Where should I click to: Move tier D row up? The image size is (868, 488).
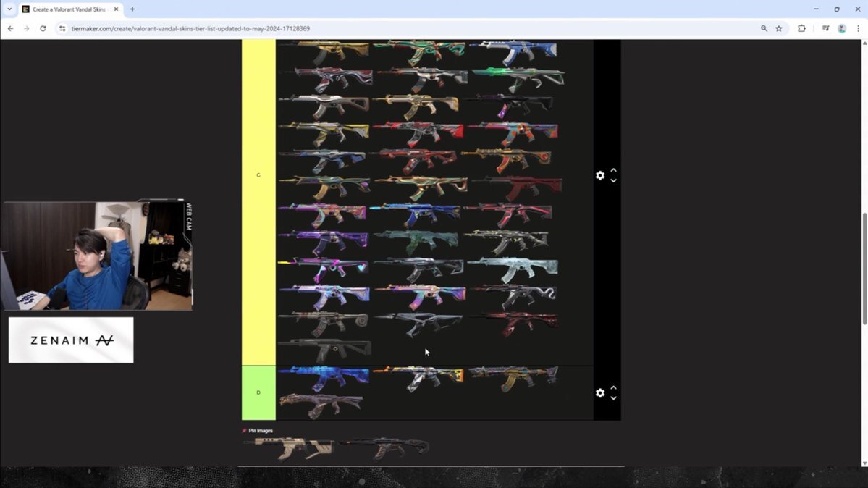click(613, 388)
